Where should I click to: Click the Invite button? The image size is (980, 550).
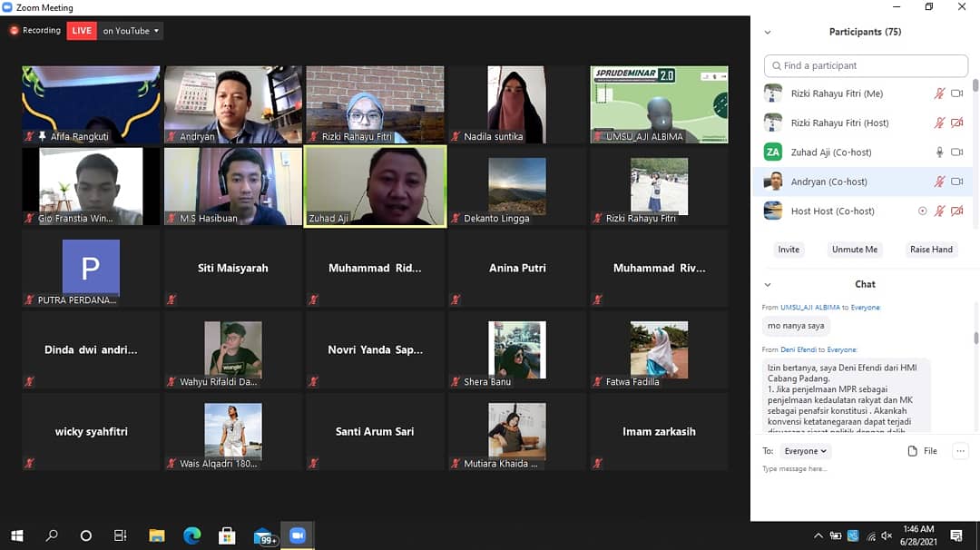[x=789, y=250]
